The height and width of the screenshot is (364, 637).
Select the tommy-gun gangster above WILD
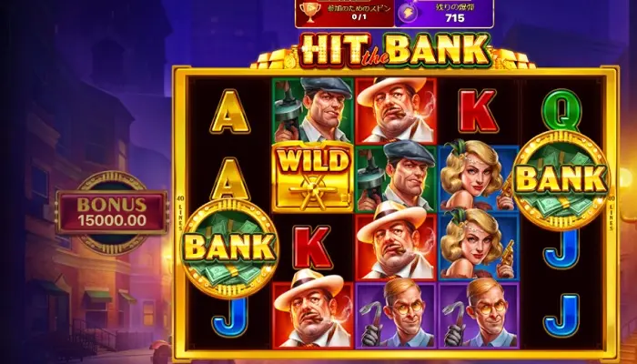point(312,110)
